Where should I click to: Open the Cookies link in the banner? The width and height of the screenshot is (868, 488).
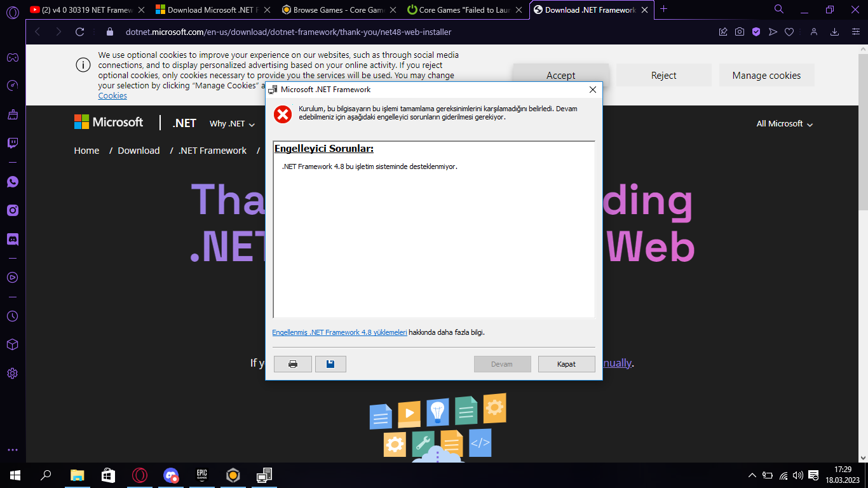(112, 96)
